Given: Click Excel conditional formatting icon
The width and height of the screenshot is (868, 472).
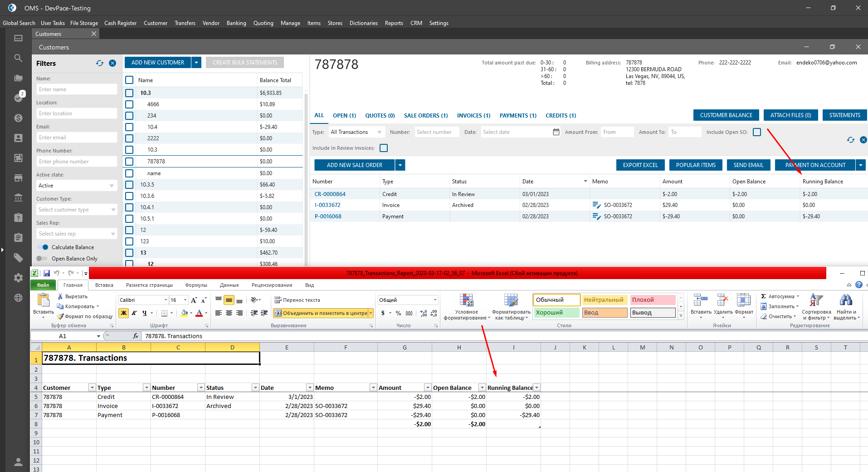Looking at the screenshot, I should pos(467,300).
